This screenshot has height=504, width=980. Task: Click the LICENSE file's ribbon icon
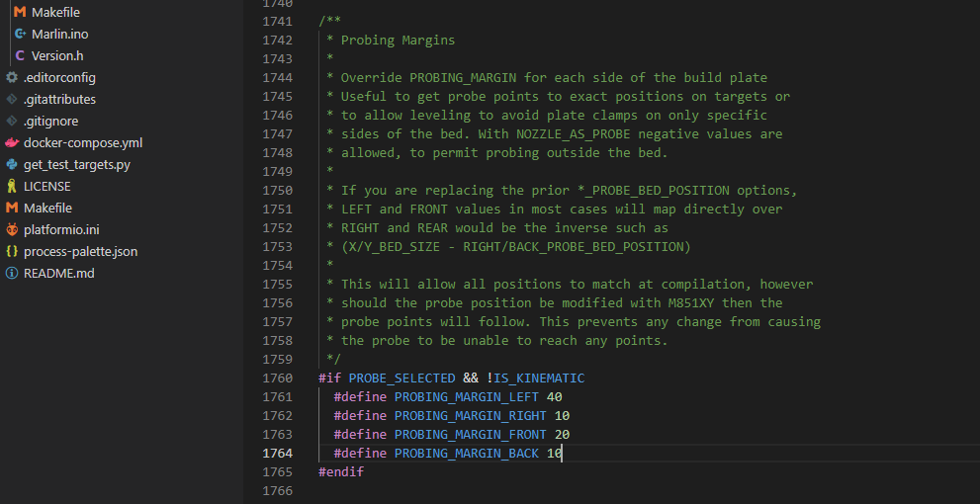[x=12, y=187]
